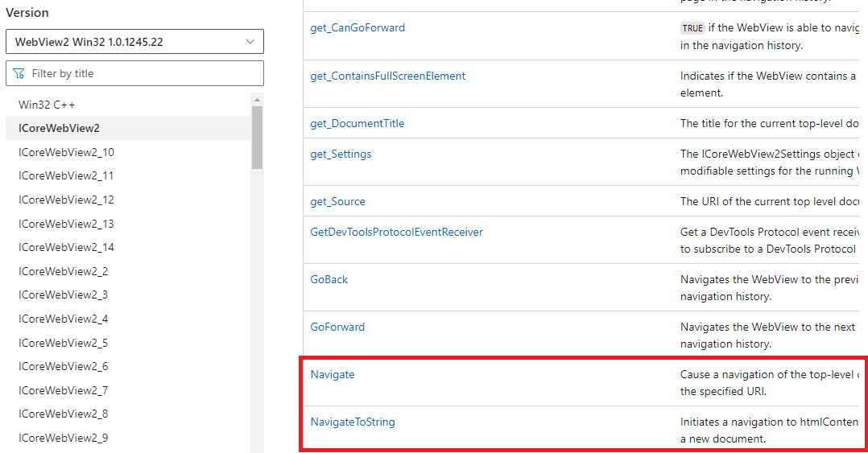Select ICoreWebView2_2 sidebar entry

tap(63, 271)
